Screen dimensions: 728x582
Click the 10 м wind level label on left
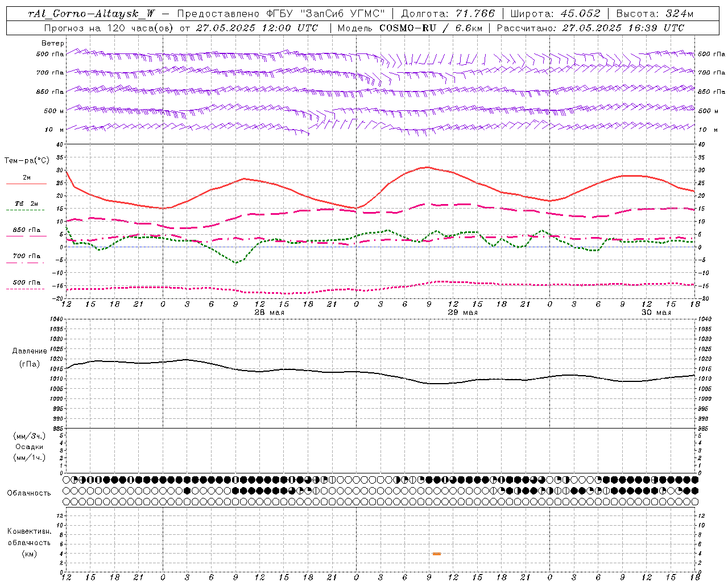coord(55,130)
